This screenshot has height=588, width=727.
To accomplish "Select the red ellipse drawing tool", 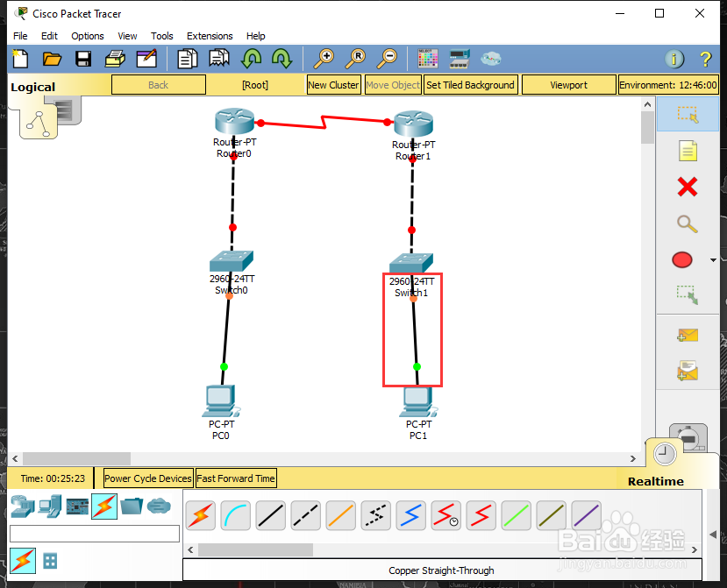I will click(682, 260).
